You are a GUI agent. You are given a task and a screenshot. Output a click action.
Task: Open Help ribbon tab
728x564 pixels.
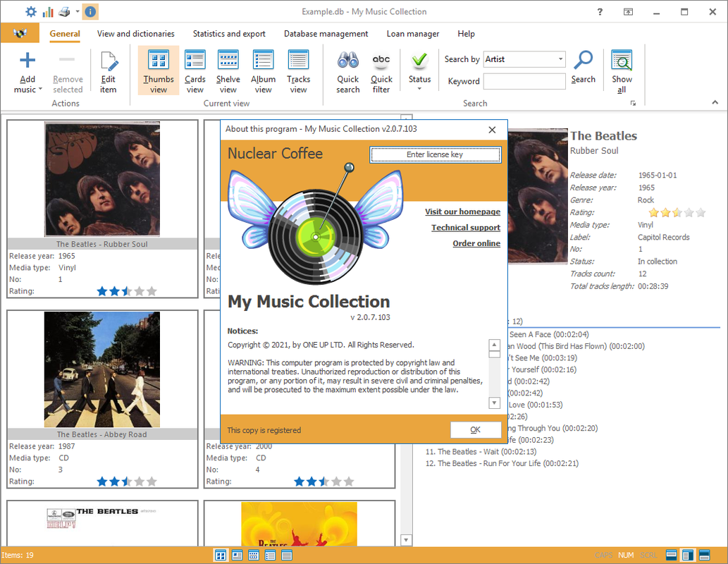click(466, 33)
